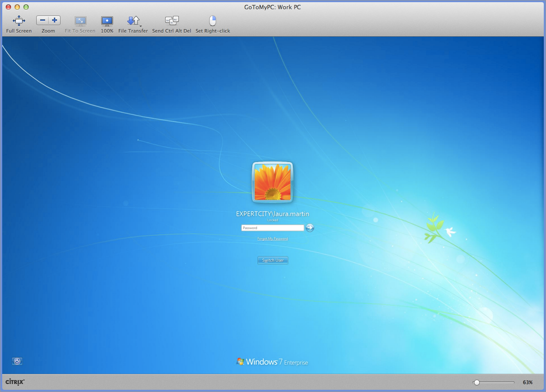The height and width of the screenshot is (392, 546).
Task: Click the Fit To Screen icon
Action: (80, 21)
